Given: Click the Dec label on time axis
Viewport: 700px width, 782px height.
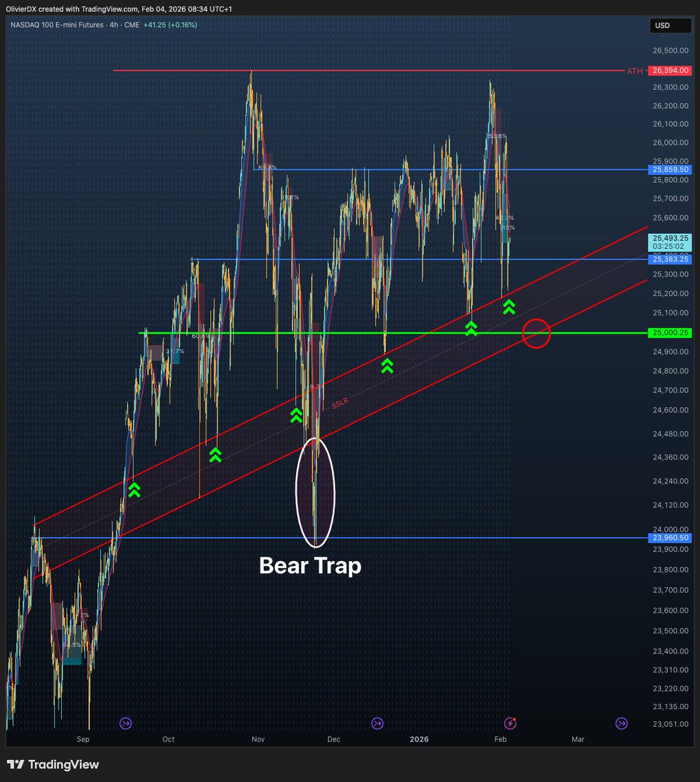Looking at the screenshot, I should click(334, 739).
